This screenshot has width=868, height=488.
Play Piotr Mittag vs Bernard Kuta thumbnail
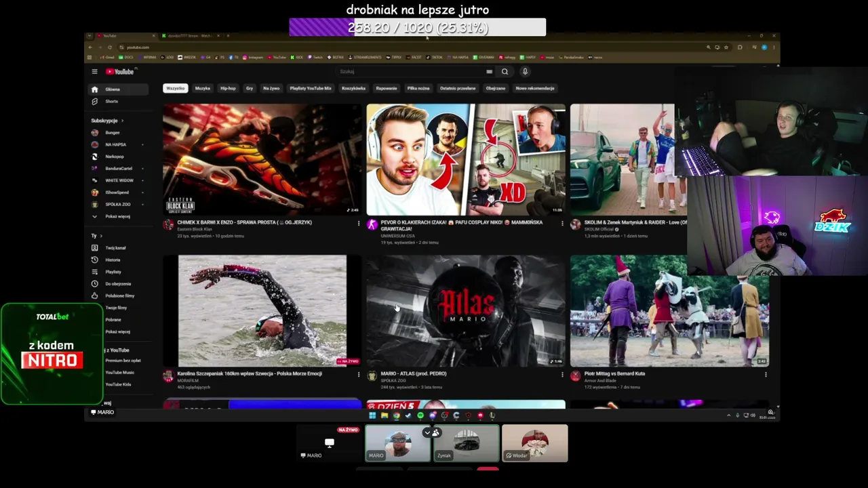tap(669, 311)
